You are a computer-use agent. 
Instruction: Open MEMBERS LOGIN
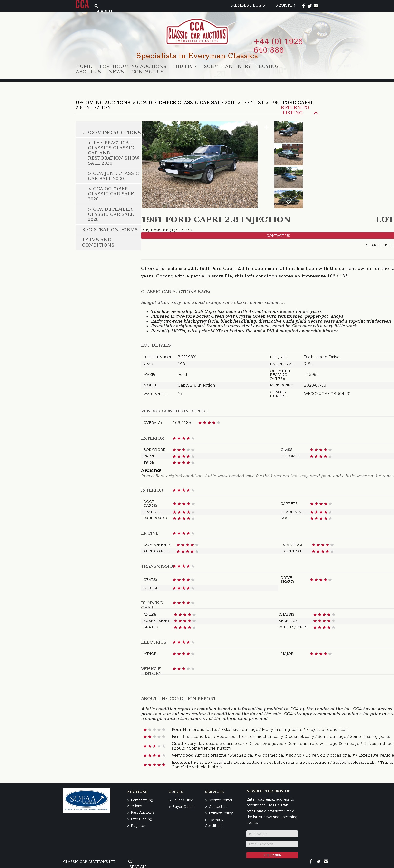click(x=248, y=5)
